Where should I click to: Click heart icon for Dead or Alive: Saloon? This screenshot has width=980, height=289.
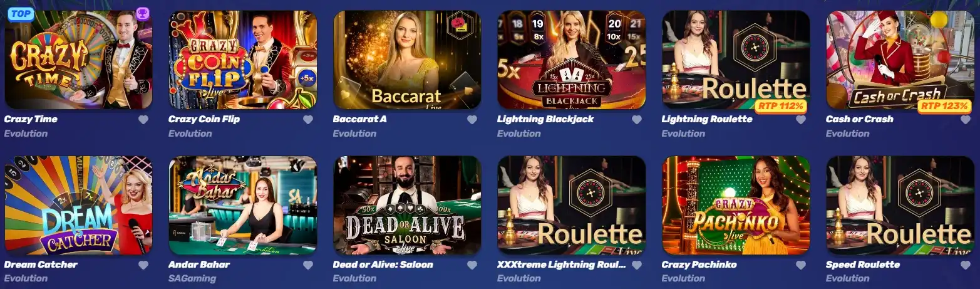[472, 265]
